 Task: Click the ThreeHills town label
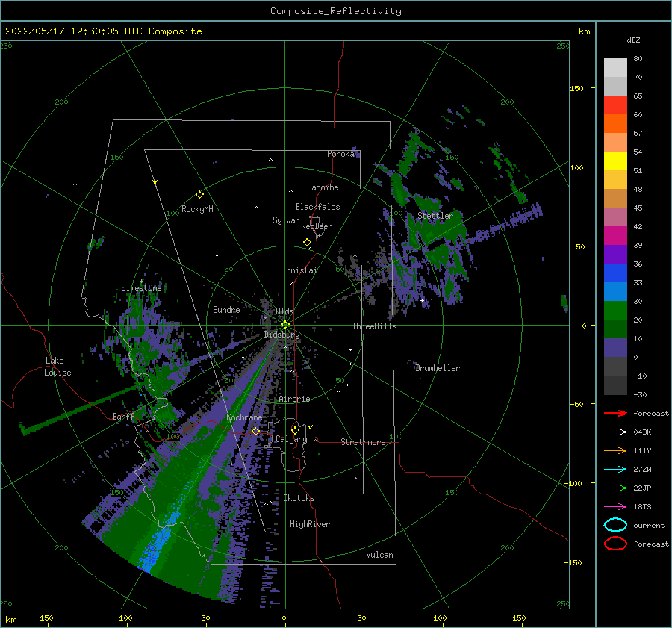coord(374,326)
